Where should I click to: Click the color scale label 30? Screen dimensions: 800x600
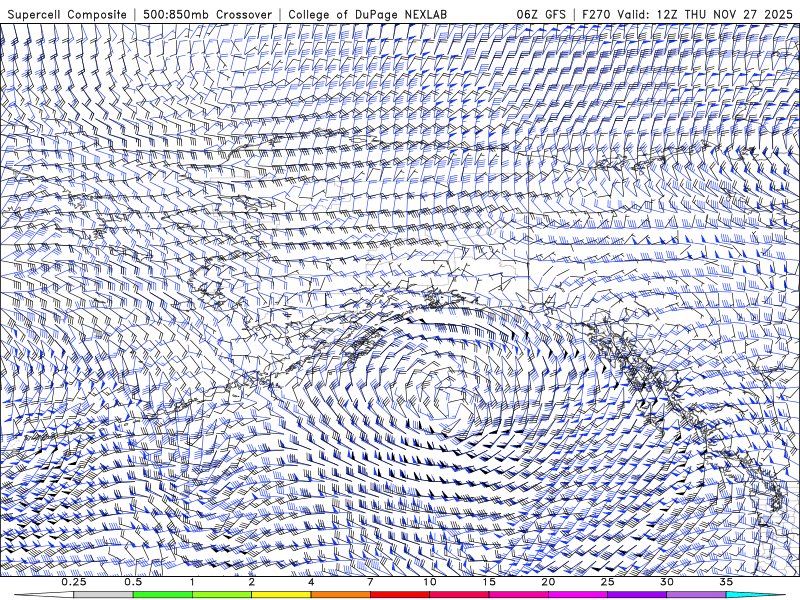click(x=666, y=582)
